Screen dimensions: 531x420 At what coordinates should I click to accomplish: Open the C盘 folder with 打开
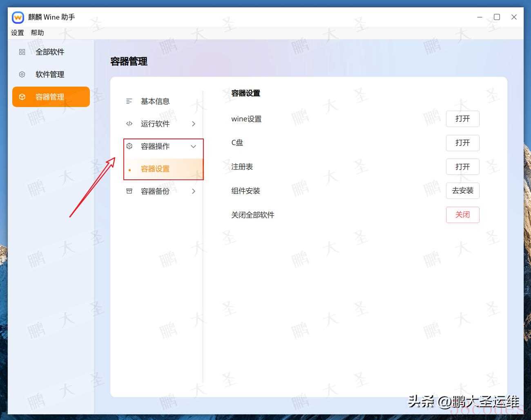pyautogui.click(x=462, y=143)
